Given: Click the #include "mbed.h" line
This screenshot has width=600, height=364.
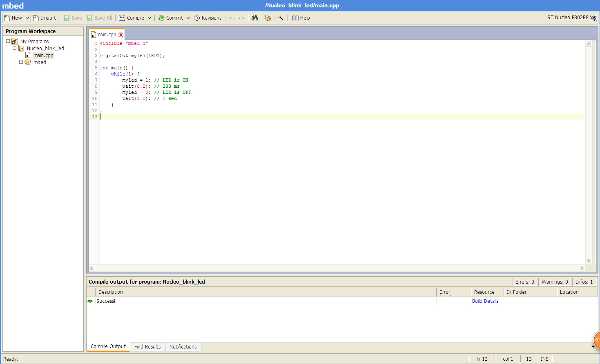Looking at the screenshot, I should pyautogui.click(x=124, y=43).
